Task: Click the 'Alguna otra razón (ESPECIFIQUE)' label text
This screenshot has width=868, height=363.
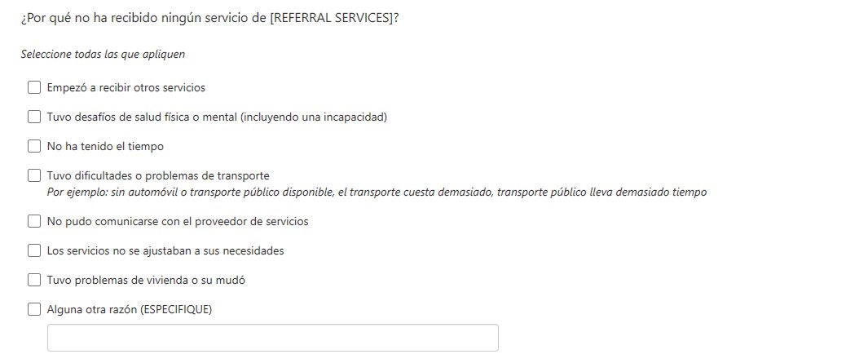Action: click(129, 309)
